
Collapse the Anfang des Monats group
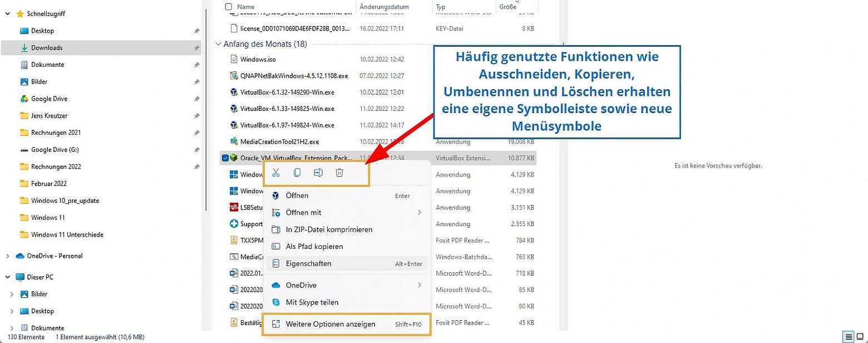coord(218,43)
